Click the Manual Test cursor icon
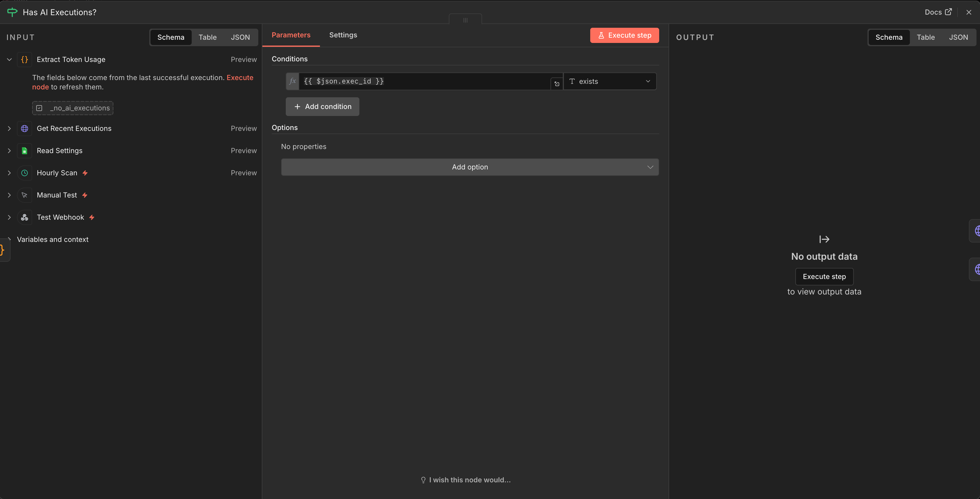The width and height of the screenshot is (980, 499). pyautogui.click(x=24, y=195)
